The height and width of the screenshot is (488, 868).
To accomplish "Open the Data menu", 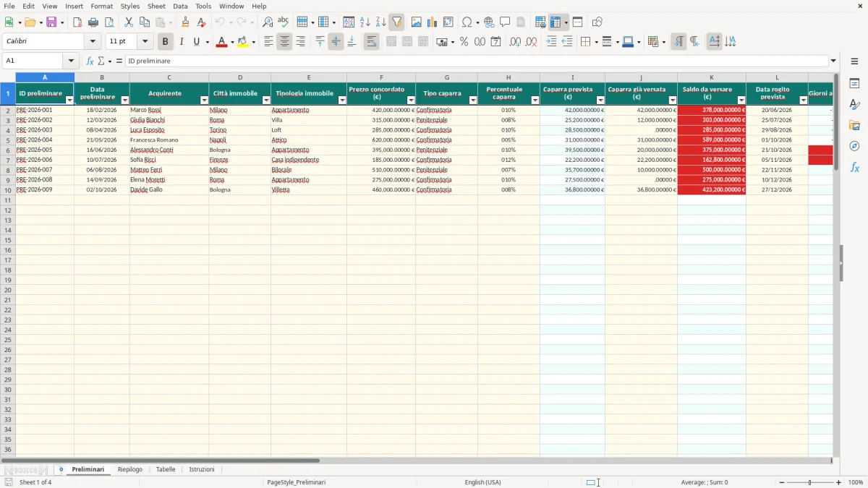I will coord(180,6).
